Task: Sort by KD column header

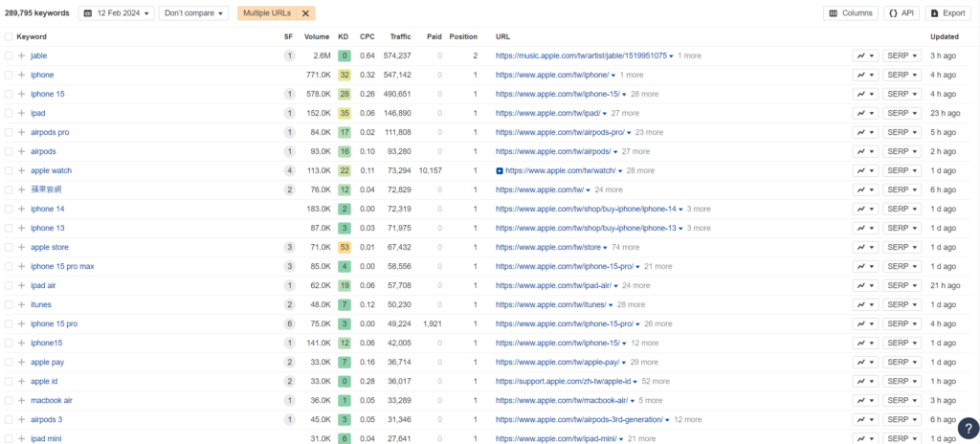Action: pos(344,37)
